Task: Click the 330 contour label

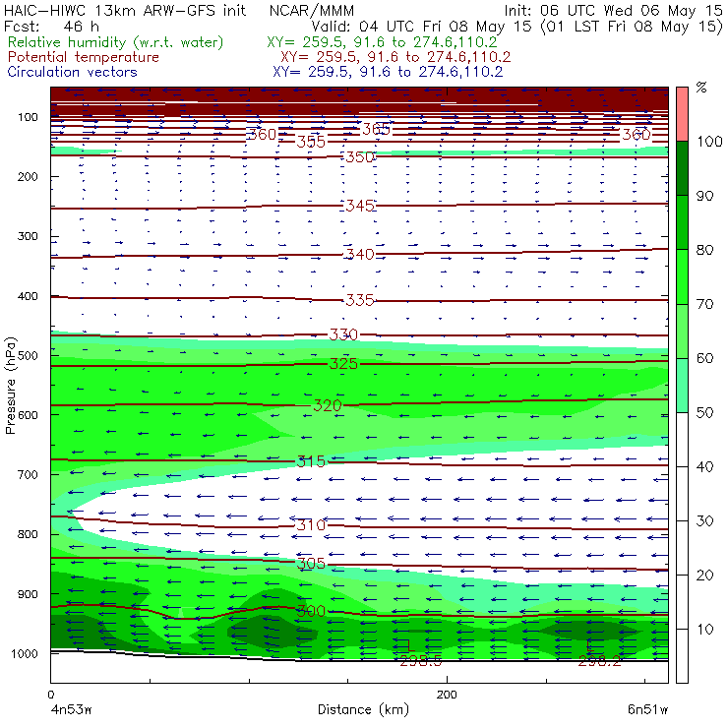Action: click(343, 334)
